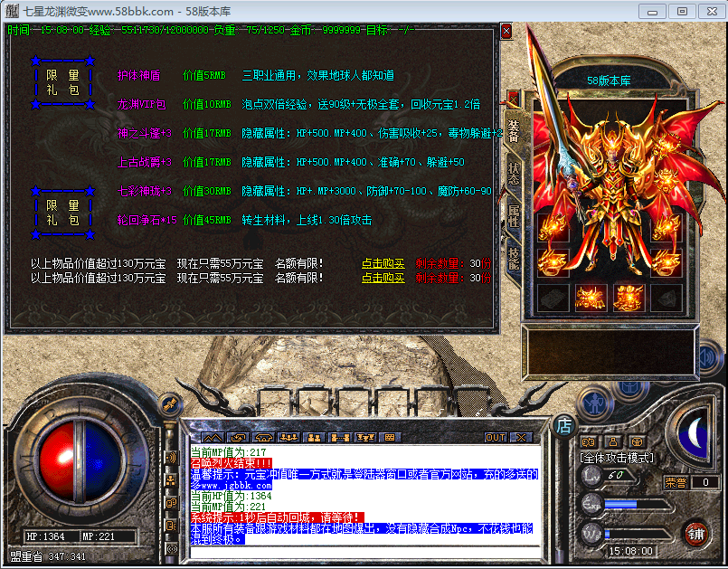Select the bottom-row belt equipment slot
The image size is (728, 569).
pos(591,298)
